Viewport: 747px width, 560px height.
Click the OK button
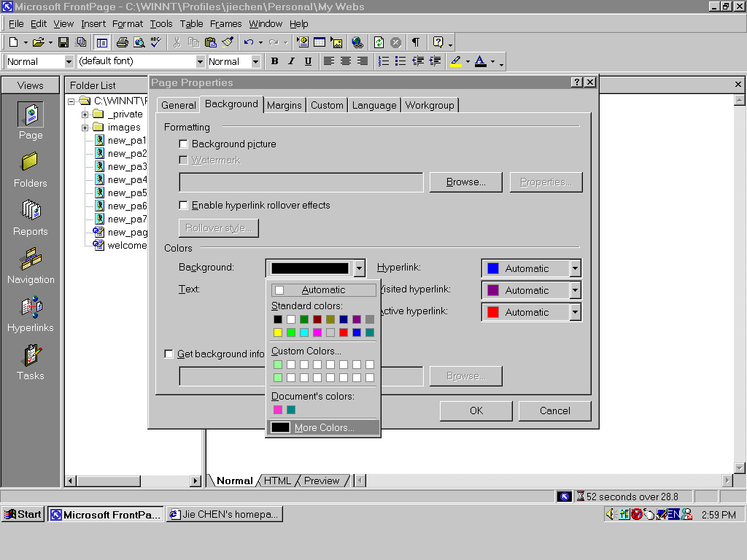(x=476, y=411)
